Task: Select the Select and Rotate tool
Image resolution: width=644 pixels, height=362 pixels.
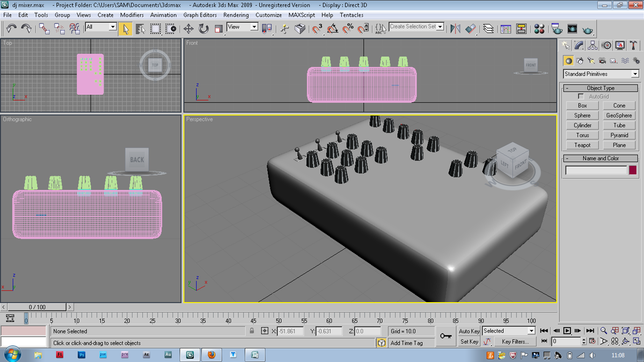Action: 203,29
